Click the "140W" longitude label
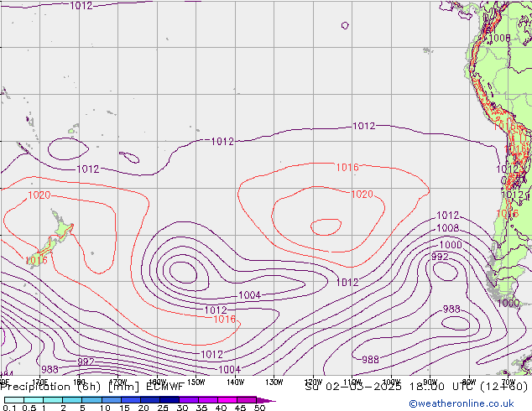The height and width of the screenshot is (411, 532). (235, 382)
